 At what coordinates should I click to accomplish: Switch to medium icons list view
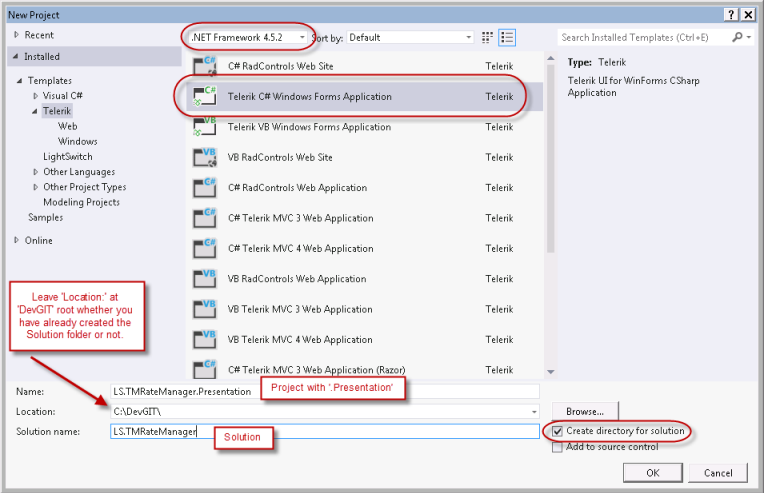tap(507, 38)
